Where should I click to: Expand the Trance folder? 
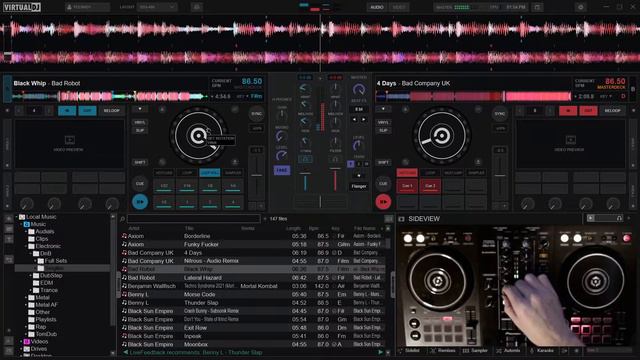(x=31, y=290)
